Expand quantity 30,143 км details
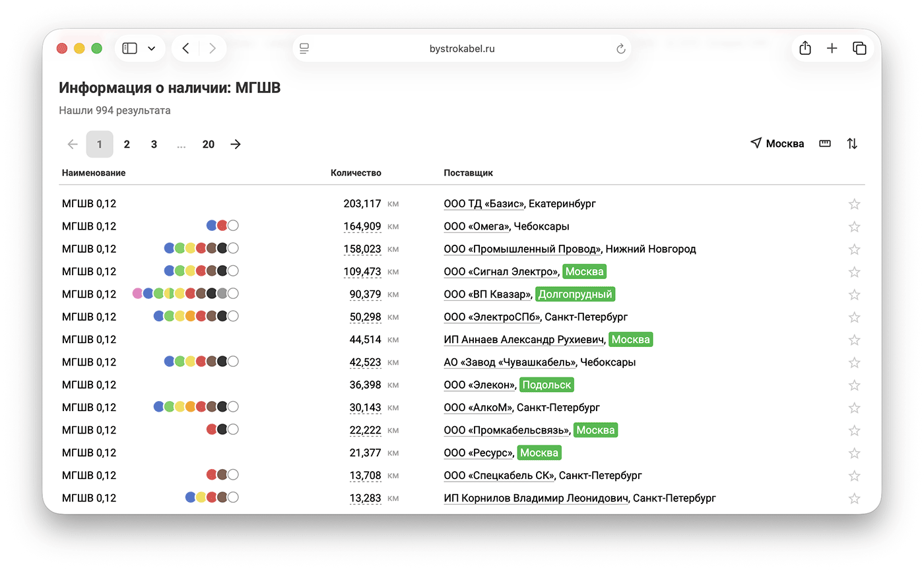Screen dimensions: 924x570 coord(366,408)
